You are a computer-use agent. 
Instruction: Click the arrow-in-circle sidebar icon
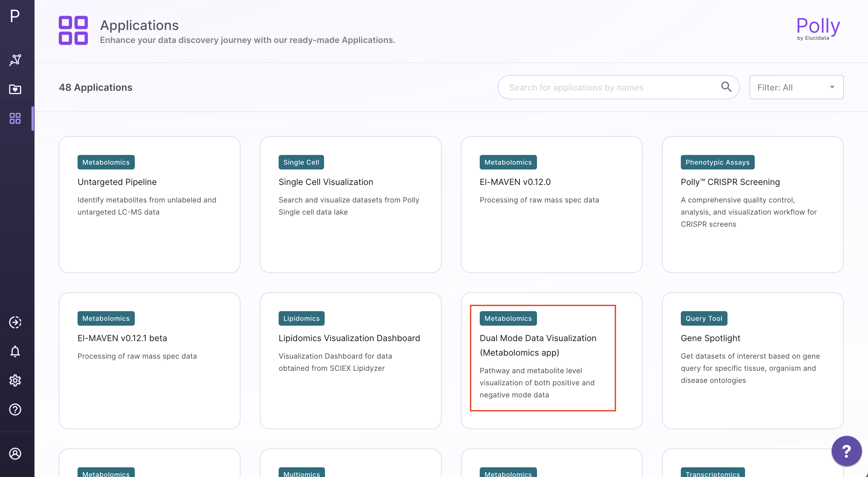(15, 322)
